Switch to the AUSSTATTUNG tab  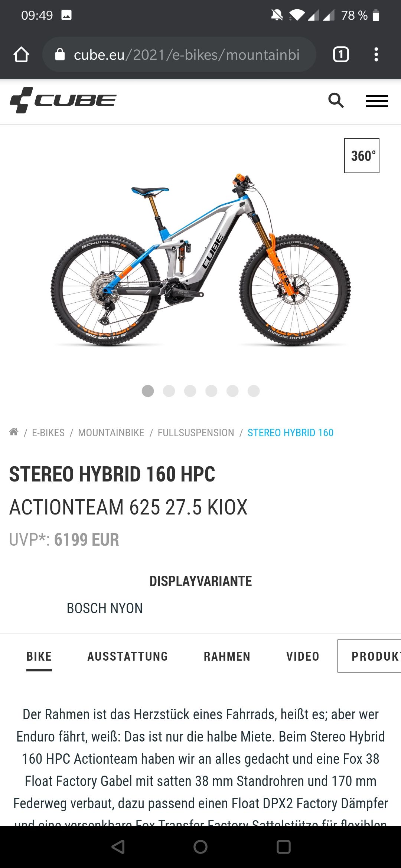pyautogui.click(x=128, y=656)
